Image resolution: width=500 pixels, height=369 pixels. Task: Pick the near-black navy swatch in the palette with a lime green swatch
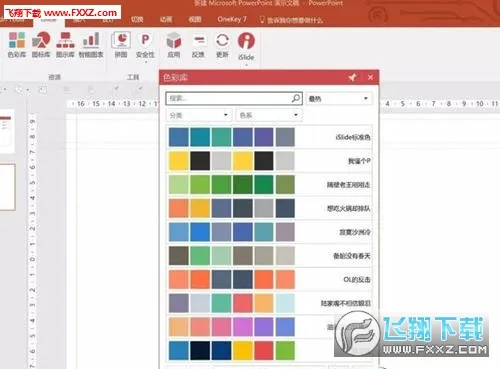tap(200, 350)
